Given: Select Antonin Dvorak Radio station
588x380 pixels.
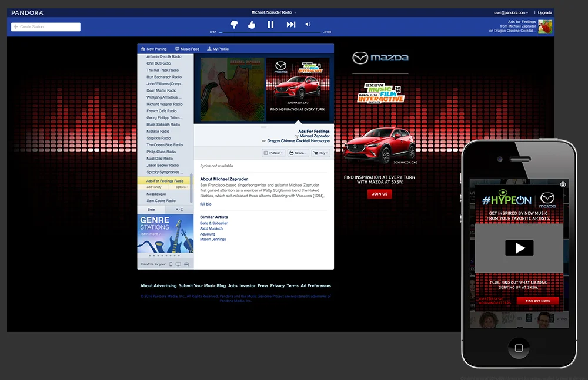Looking at the screenshot, I should (165, 56).
